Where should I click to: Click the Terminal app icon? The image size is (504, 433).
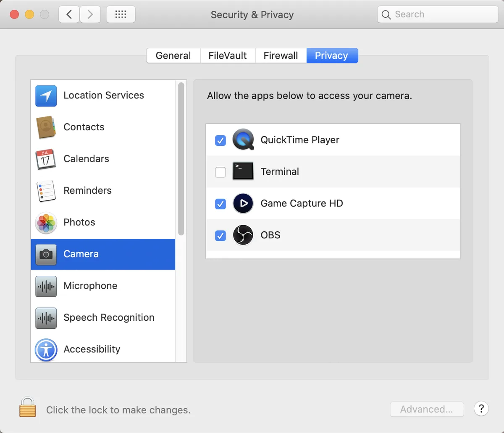tap(243, 172)
